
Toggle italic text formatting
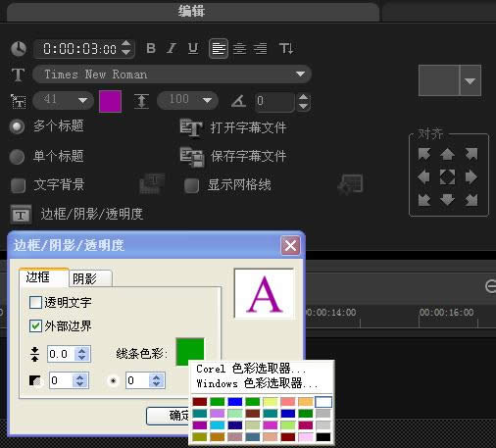[x=171, y=48]
